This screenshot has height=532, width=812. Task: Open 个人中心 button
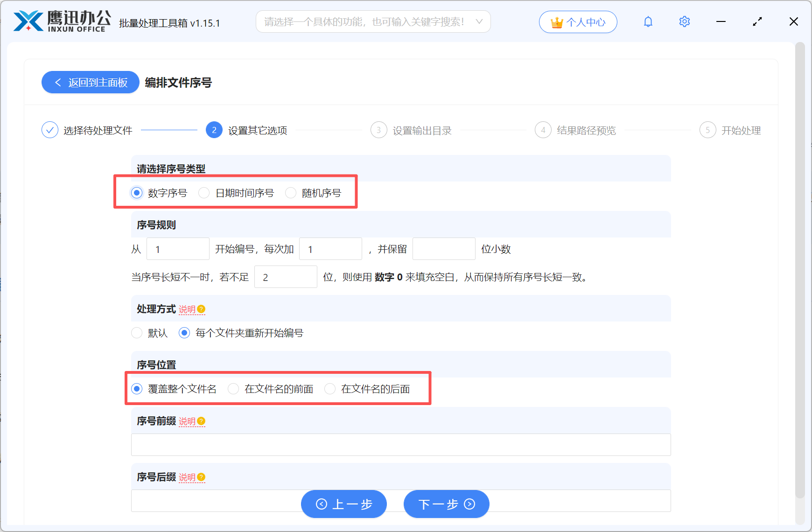coord(578,22)
